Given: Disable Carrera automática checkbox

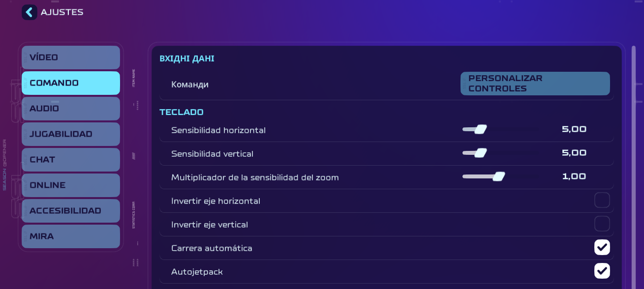Looking at the screenshot, I should 602,248.
